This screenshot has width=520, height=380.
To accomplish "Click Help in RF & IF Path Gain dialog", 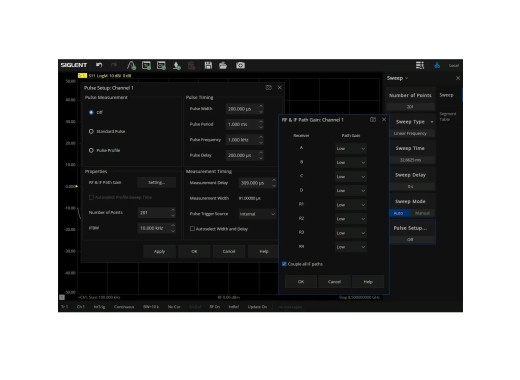I will pyautogui.click(x=368, y=282).
